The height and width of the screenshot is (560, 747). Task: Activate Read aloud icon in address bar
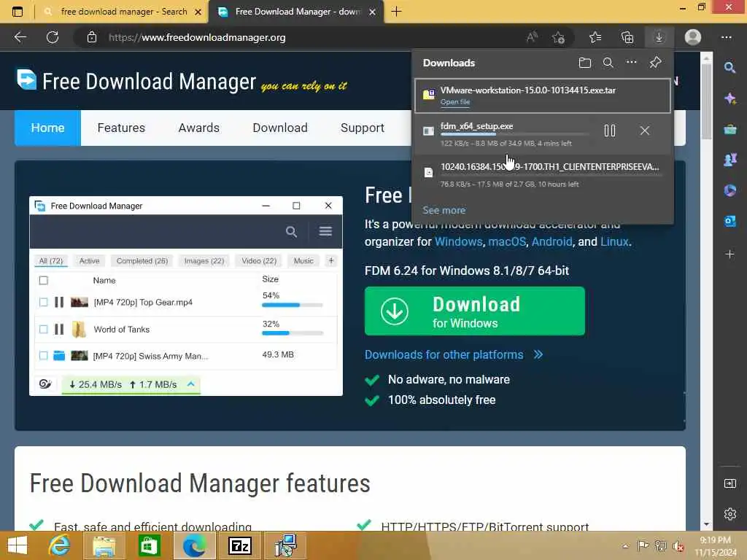[532, 37]
